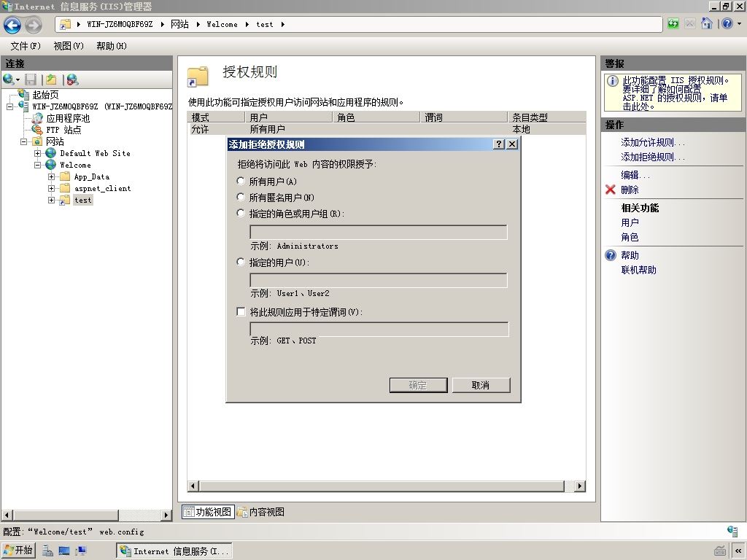Click the specified users text field
Viewport: 747px width, 560px height.
tap(379, 280)
